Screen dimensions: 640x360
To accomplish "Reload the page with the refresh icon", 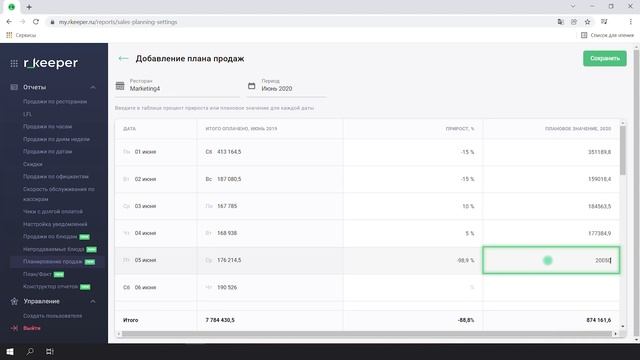I will (x=36, y=22).
